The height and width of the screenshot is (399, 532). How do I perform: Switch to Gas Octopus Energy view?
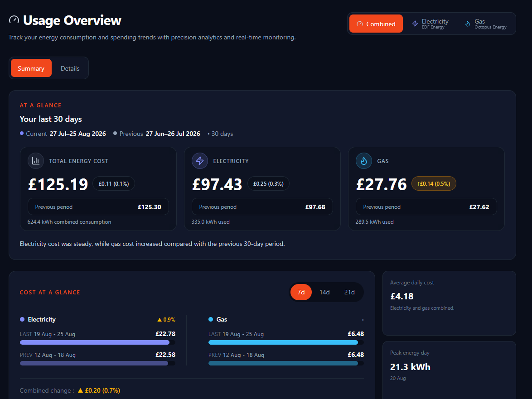pos(485,24)
